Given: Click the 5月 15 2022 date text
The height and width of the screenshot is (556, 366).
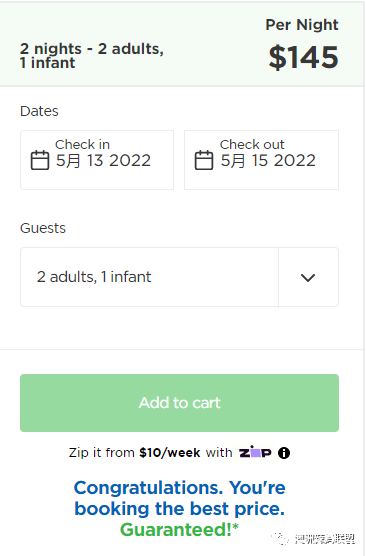Looking at the screenshot, I should (268, 161).
